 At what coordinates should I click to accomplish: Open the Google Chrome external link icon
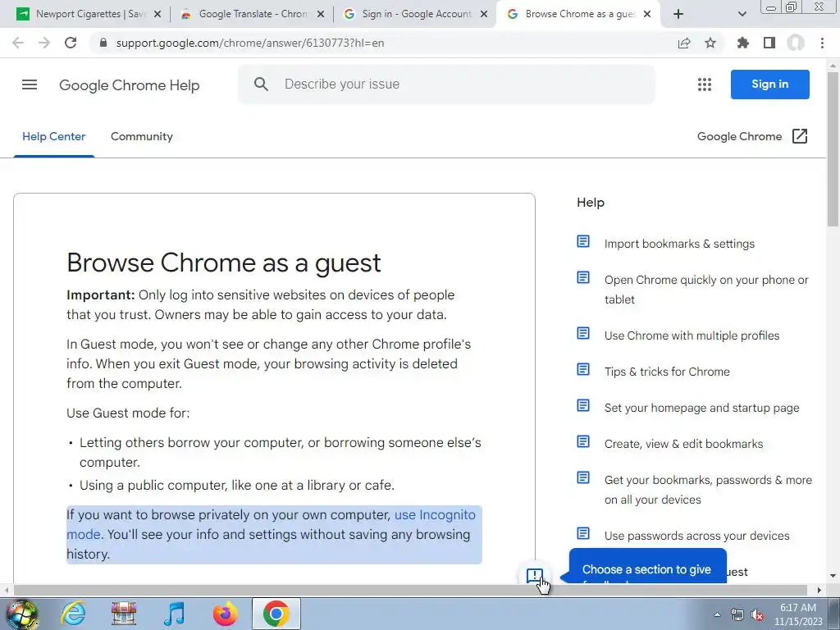coord(799,136)
